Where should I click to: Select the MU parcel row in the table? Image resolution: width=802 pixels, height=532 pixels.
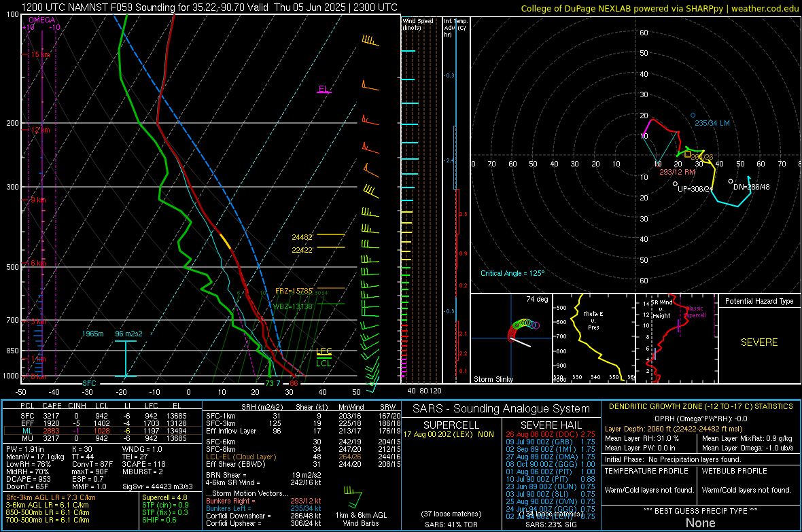103,438
